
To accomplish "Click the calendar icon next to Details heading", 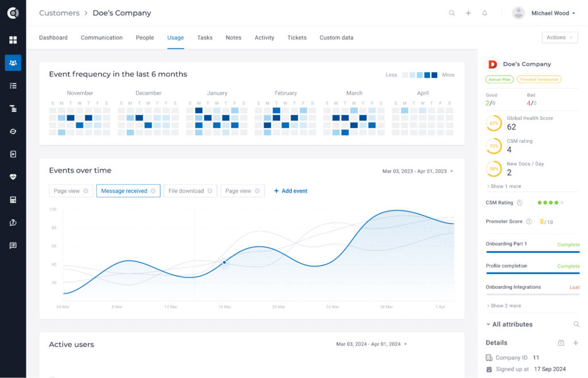I will click(561, 342).
